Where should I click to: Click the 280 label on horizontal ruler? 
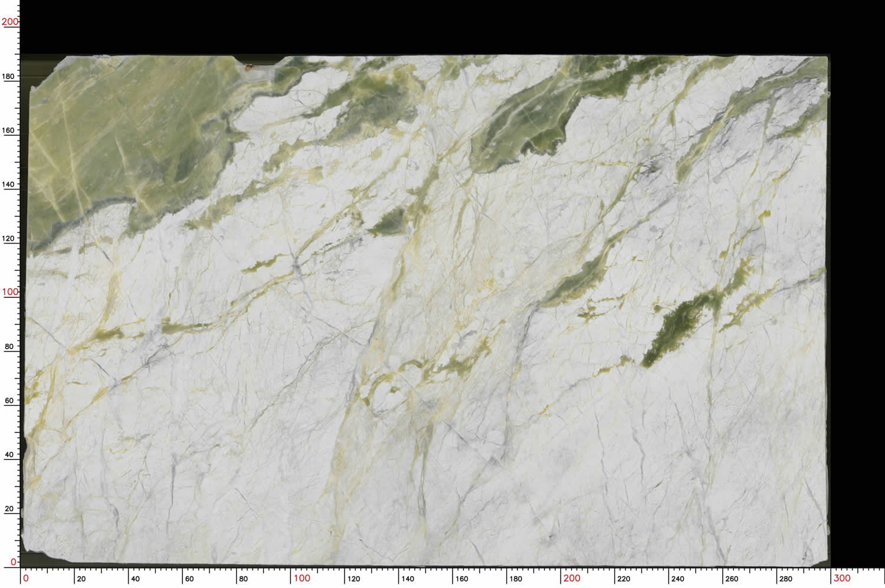click(786, 579)
